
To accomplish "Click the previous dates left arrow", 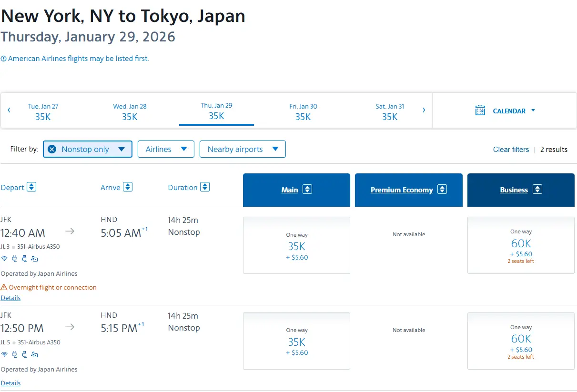I will pos(9,111).
